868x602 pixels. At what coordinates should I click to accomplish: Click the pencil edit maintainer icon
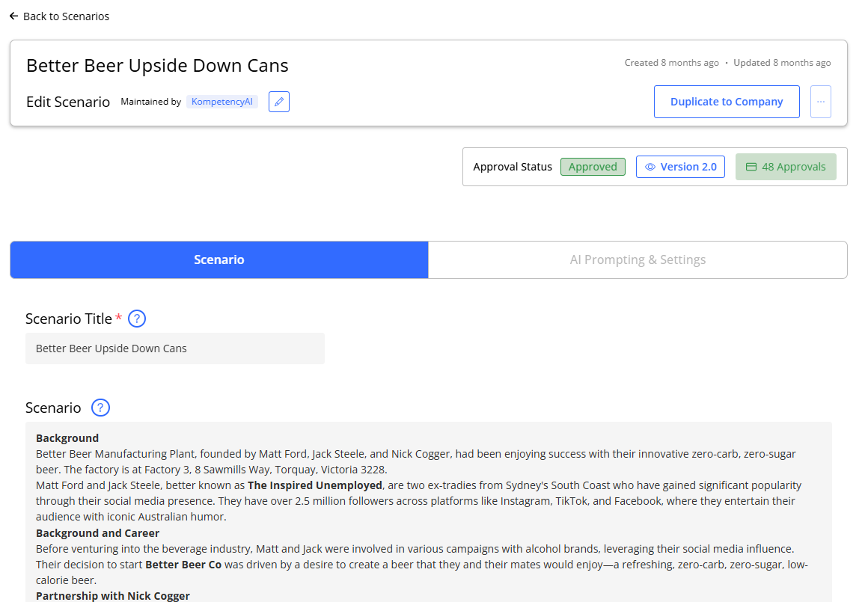pos(279,102)
